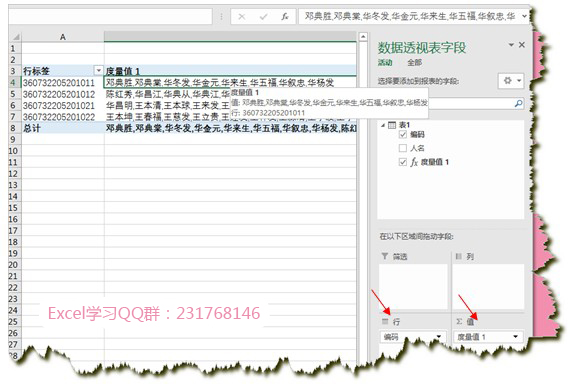Click the vertical scrollbar up arrow
Image resolution: width=568 pixels, height=387 pixels.
[363, 37]
